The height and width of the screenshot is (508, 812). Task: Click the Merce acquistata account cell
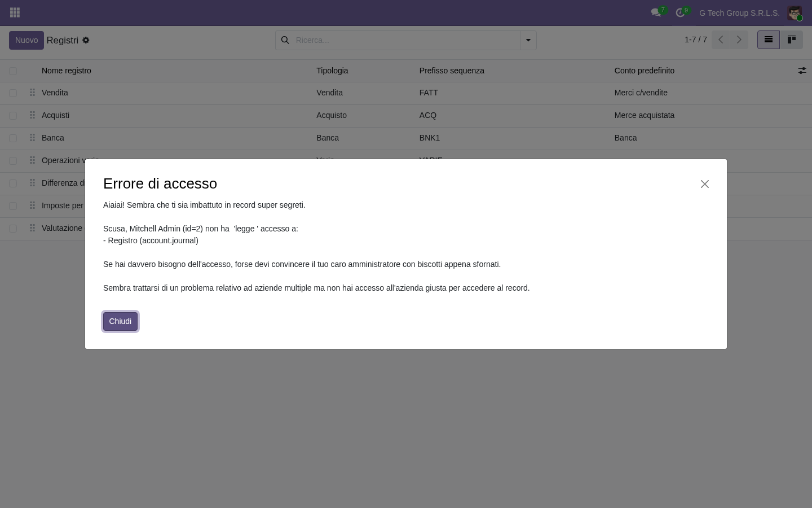pyautogui.click(x=645, y=115)
